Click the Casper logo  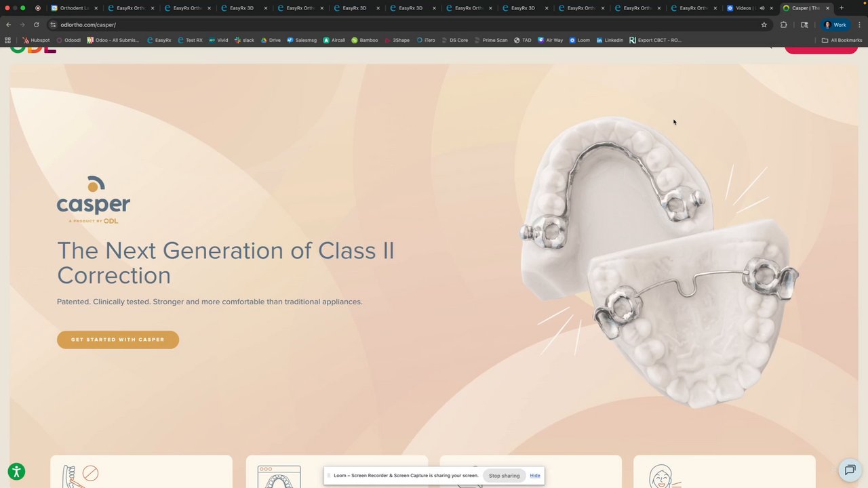point(94,200)
